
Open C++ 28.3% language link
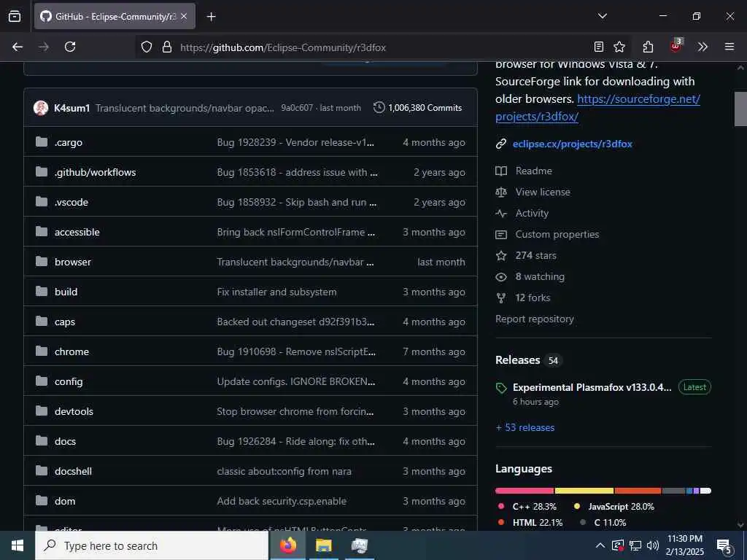point(535,507)
